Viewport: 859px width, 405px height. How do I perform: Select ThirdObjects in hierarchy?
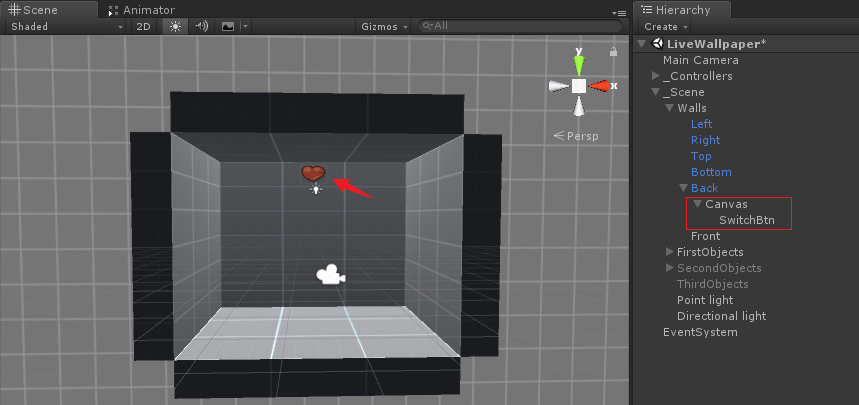pos(713,284)
